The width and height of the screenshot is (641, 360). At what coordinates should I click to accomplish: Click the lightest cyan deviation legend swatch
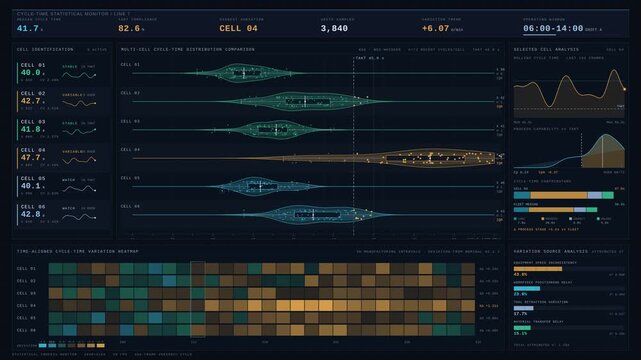point(43,346)
